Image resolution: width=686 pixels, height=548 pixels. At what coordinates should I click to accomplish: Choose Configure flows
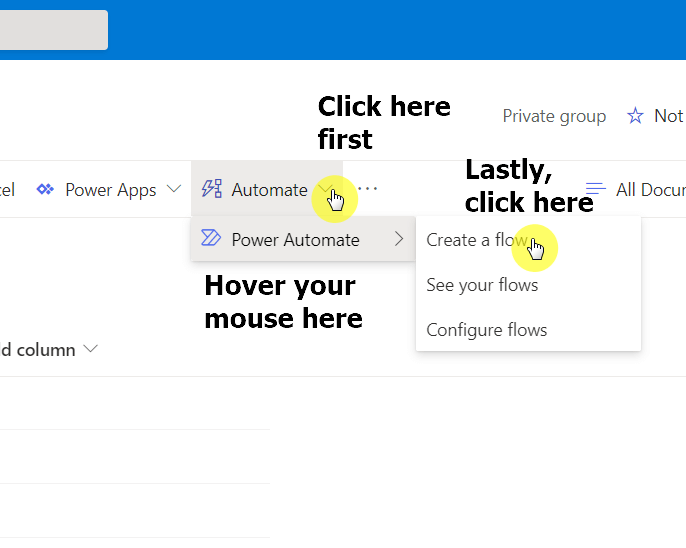click(528, 330)
